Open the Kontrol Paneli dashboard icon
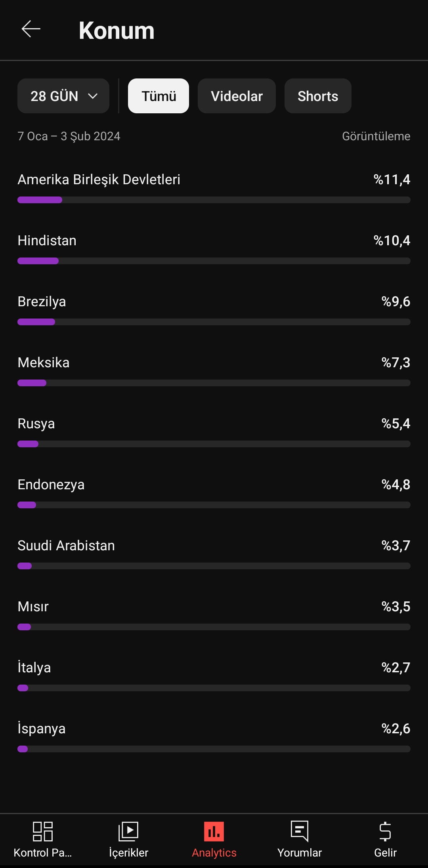 [43, 831]
